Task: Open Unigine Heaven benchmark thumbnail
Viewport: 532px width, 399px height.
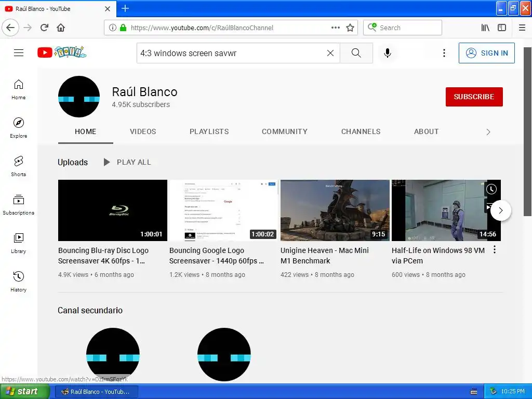Action: pos(335,210)
